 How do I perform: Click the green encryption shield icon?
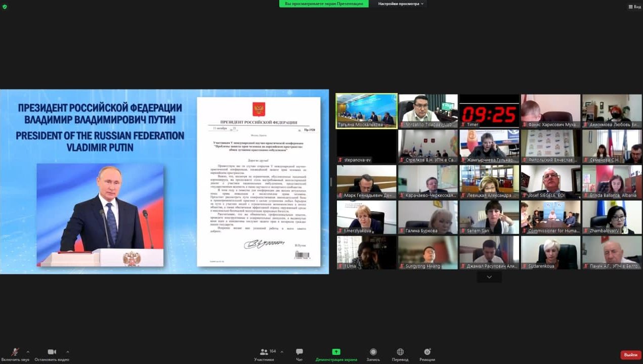[x=5, y=7]
